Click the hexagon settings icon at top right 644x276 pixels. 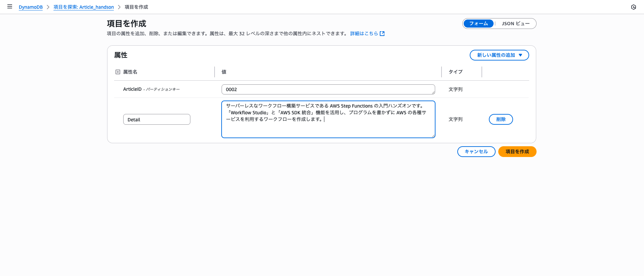click(x=634, y=7)
